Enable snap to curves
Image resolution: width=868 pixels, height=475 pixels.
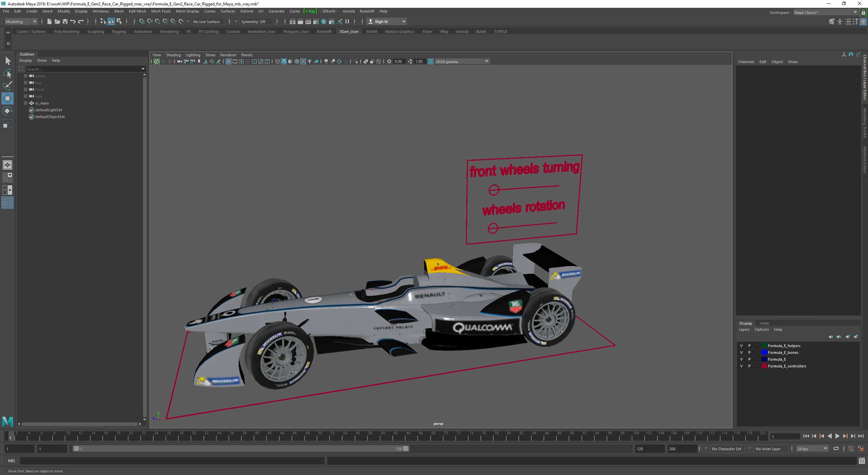150,21
